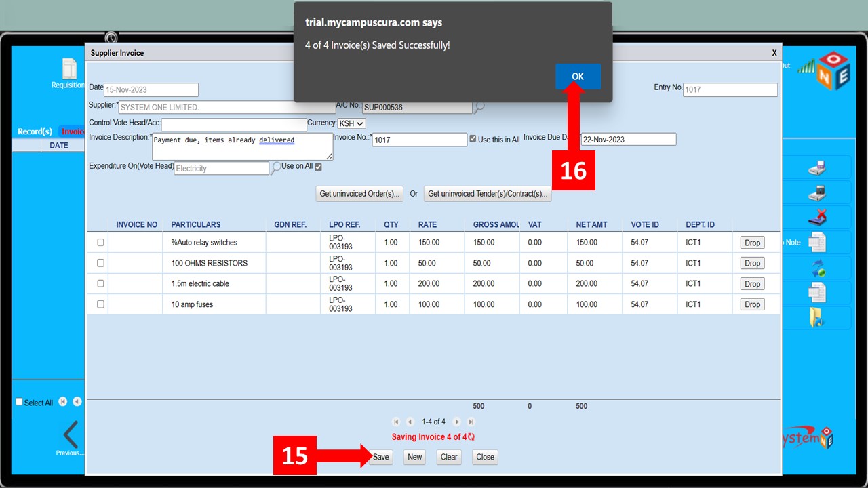Click the Invoice Description text area
The image size is (868, 488).
(x=242, y=146)
